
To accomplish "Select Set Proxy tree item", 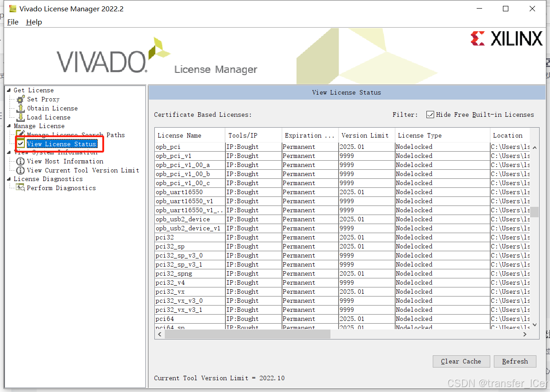I will pyautogui.click(x=43, y=99).
